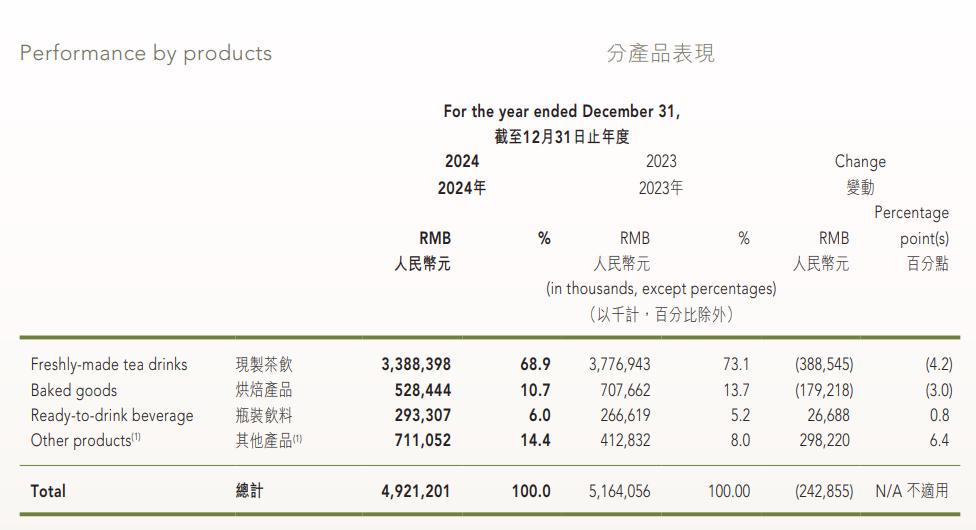Click the "Performance by products" heading
Image resolution: width=976 pixels, height=530 pixels.
pos(146,53)
